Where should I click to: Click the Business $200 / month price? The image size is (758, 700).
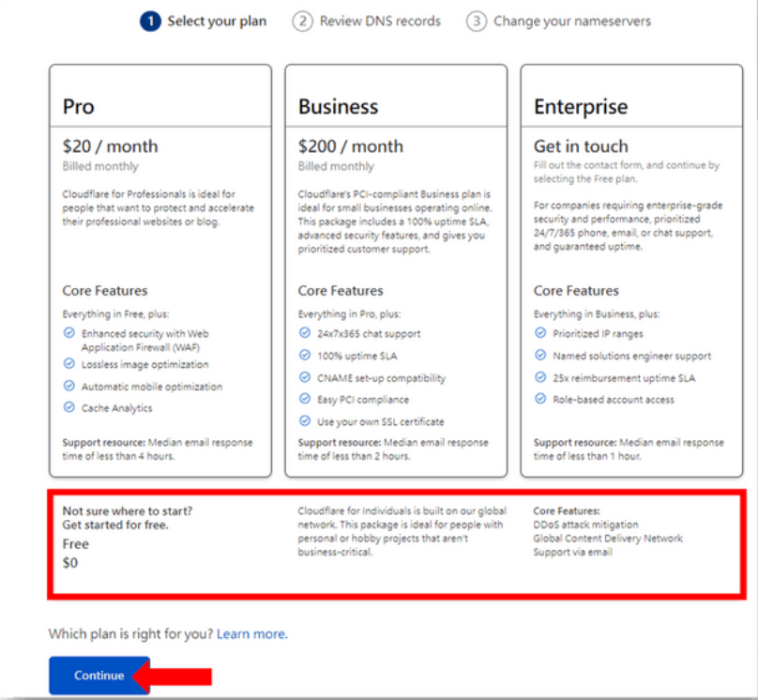351,146
